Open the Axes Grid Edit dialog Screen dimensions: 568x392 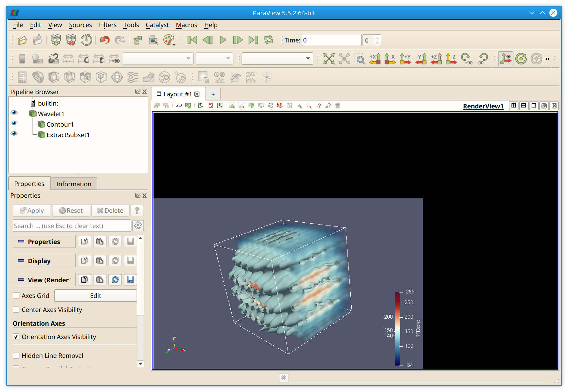95,296
